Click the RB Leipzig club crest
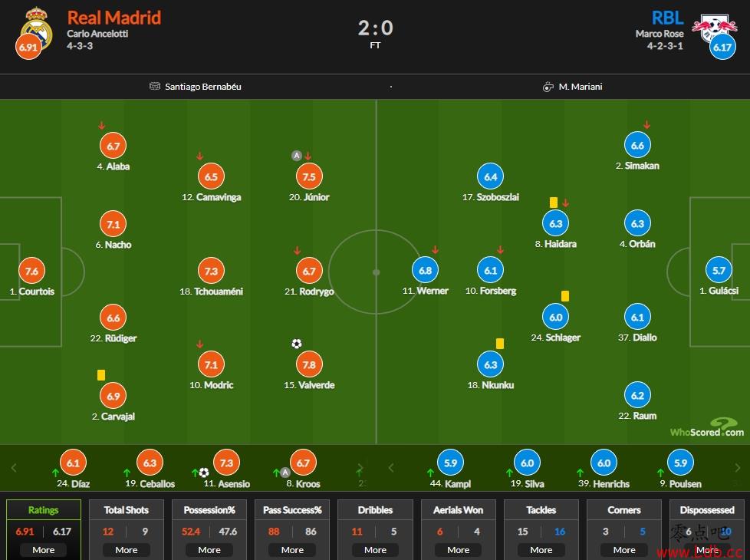The width and height of the screenshot is (750, 560). (x=715, y=28)
